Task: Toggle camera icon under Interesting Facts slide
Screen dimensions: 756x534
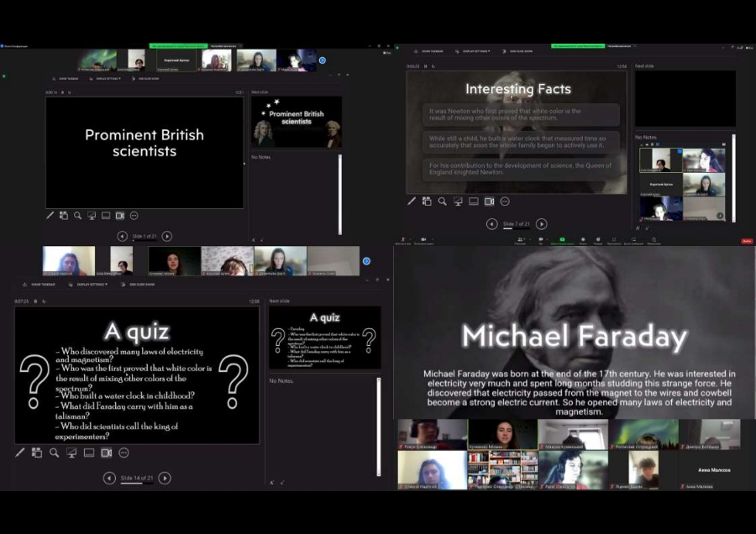Action: click(x=490, y=202)
